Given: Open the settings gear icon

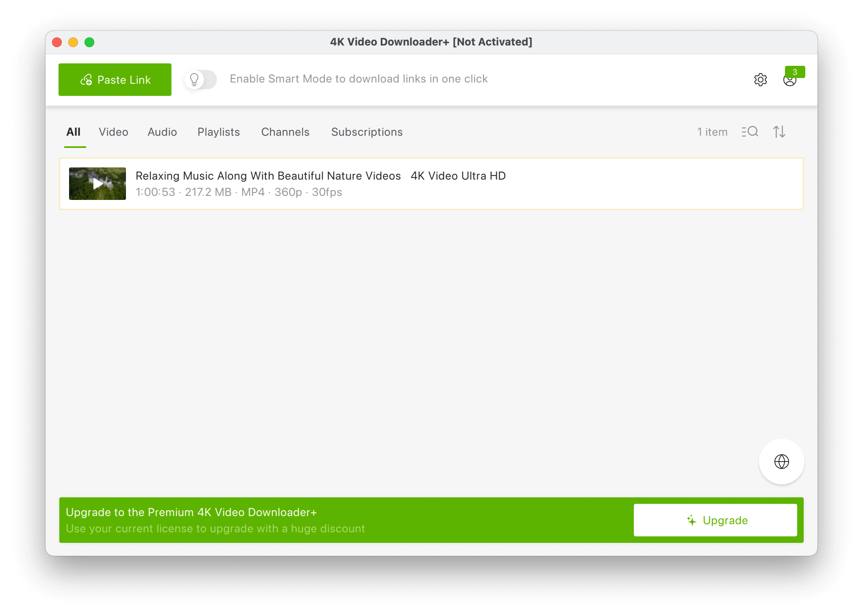Looking at the screenshot, I should (760, 80).
